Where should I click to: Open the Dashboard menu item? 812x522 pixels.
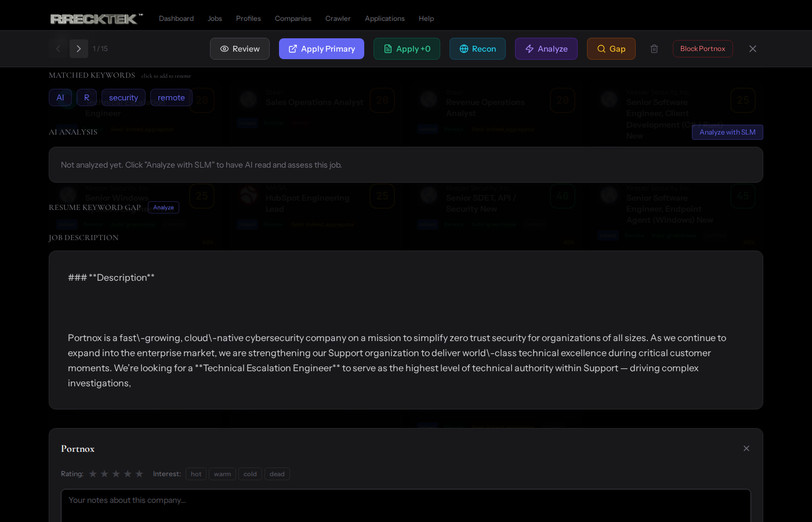pyautogui.click(x=176, y=19)
